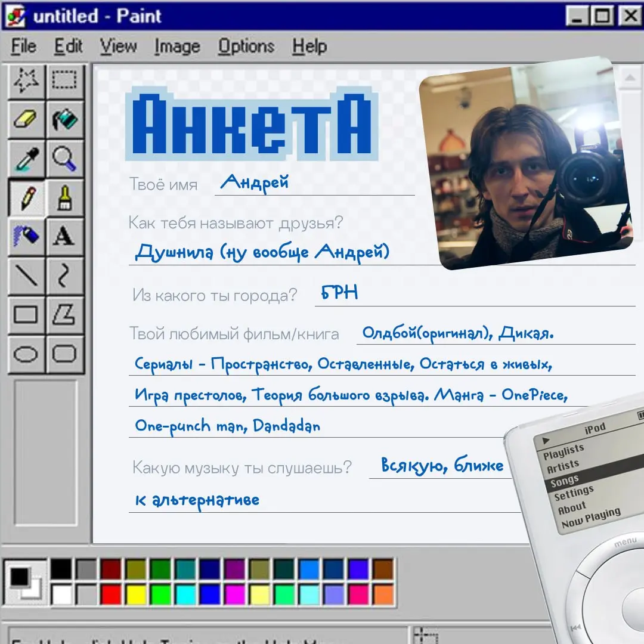This screenshot has height=644, width=644.
Task: Select the Pencil tool
Action: coord(26,198)
